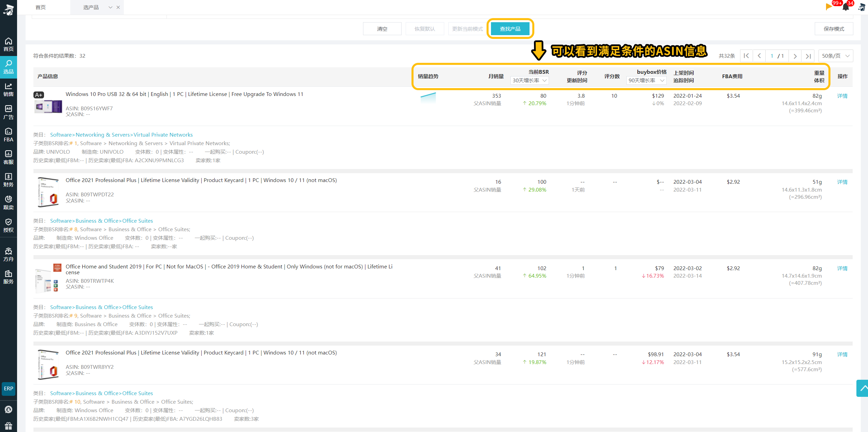Click the FBA费用 column header
The width and height of the screenshot is (868, 432).
point(732,76)
